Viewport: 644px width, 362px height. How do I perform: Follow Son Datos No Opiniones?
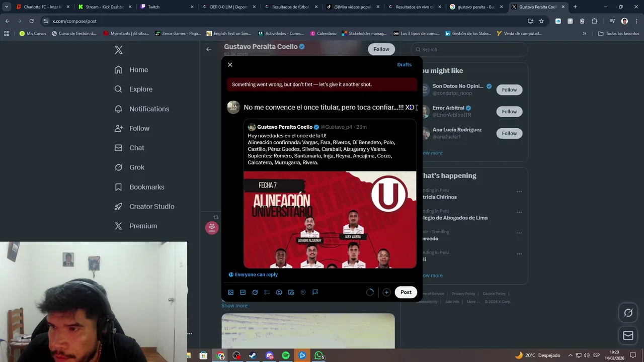click(509, 89)
